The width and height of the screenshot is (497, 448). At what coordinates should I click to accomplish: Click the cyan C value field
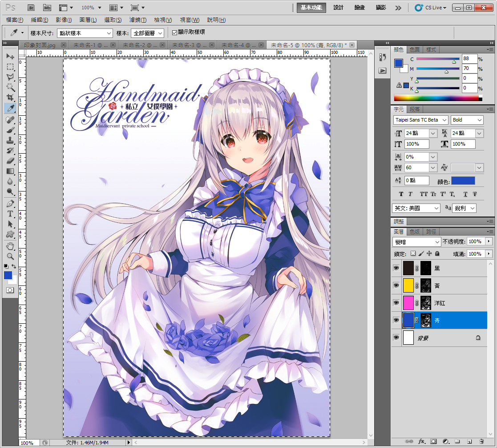coord(469,59)
